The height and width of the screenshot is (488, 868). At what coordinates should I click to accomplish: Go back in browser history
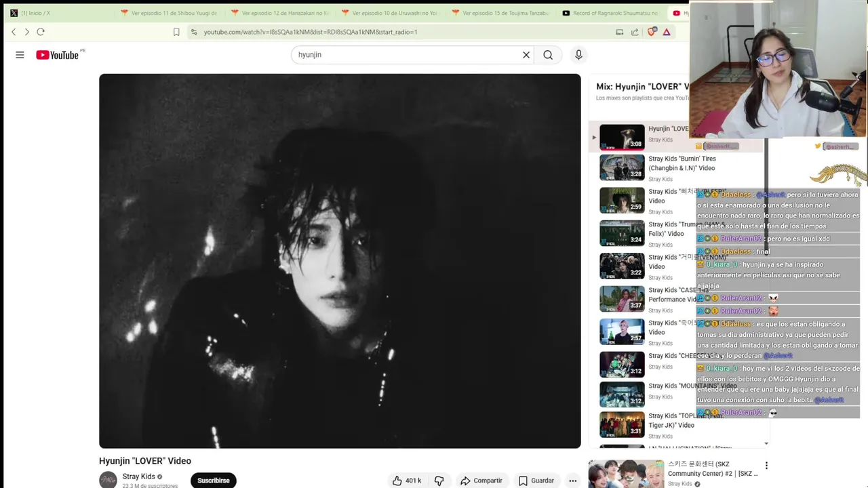coord(14,32)
